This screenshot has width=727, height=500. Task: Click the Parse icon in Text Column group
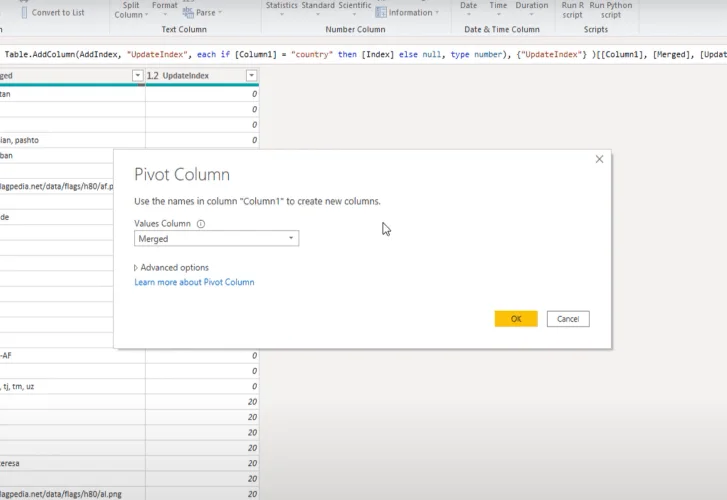[x=188, y=13]
